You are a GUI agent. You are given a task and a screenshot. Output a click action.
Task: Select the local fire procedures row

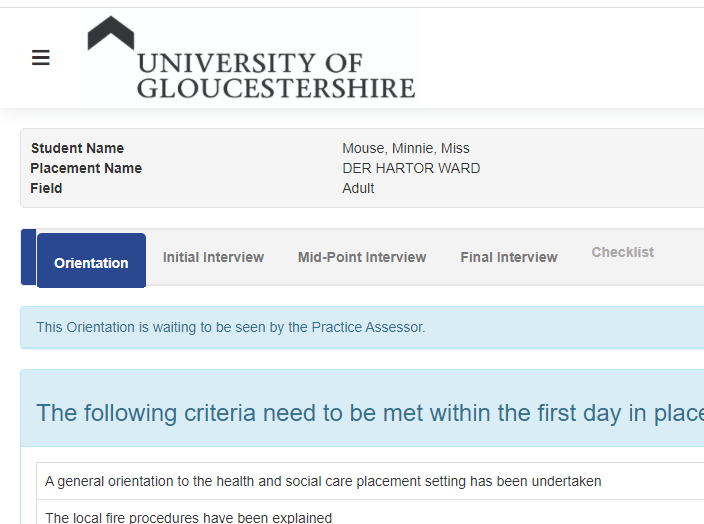[x=188, y=517]
